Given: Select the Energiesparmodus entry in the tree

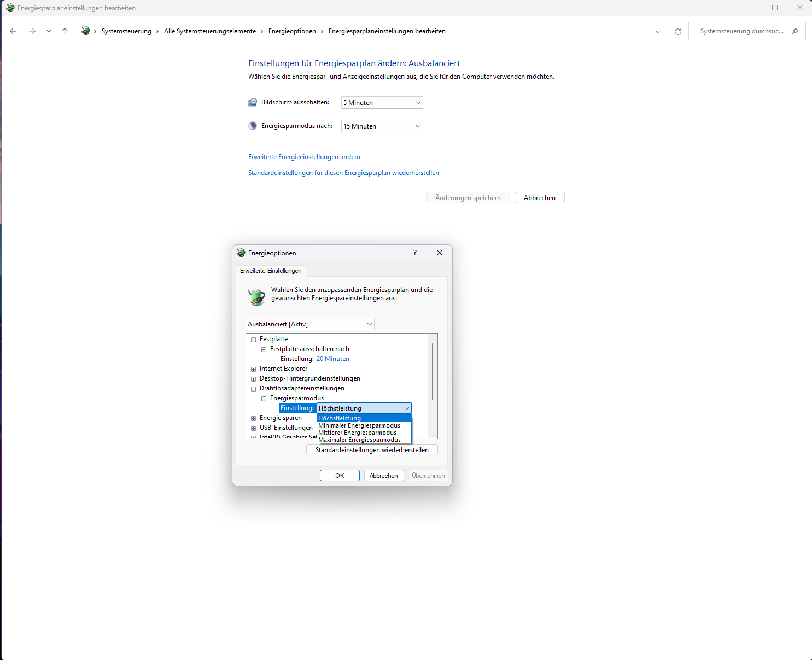Looking at the screenshot, I should [297, 398].
